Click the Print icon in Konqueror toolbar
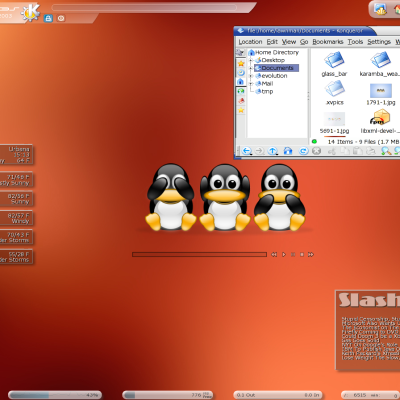This screenshot has height=400, width=400. pyautogui.click(x=371, y=151)
